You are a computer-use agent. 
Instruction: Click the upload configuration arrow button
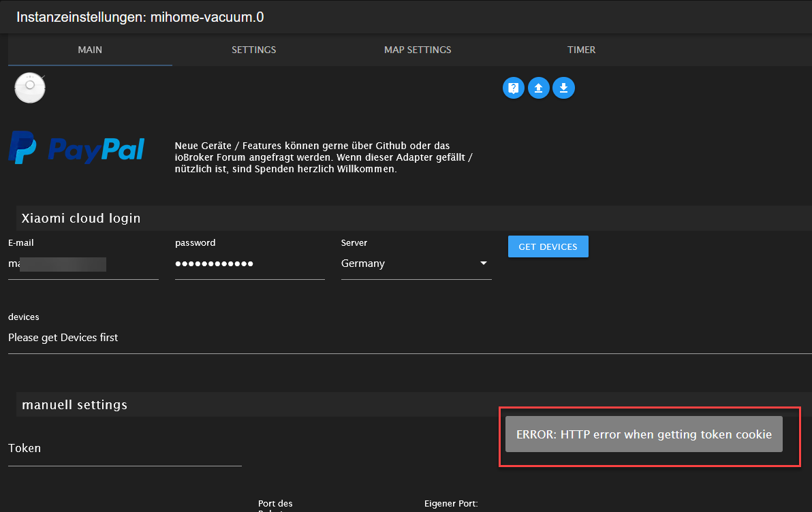539,88
